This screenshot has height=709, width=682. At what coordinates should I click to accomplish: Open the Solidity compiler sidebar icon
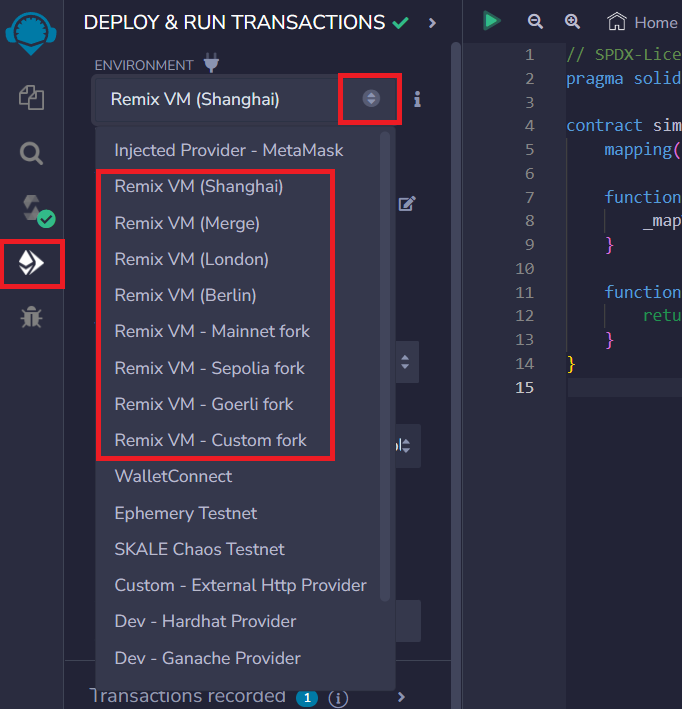[x=38, y=211]
